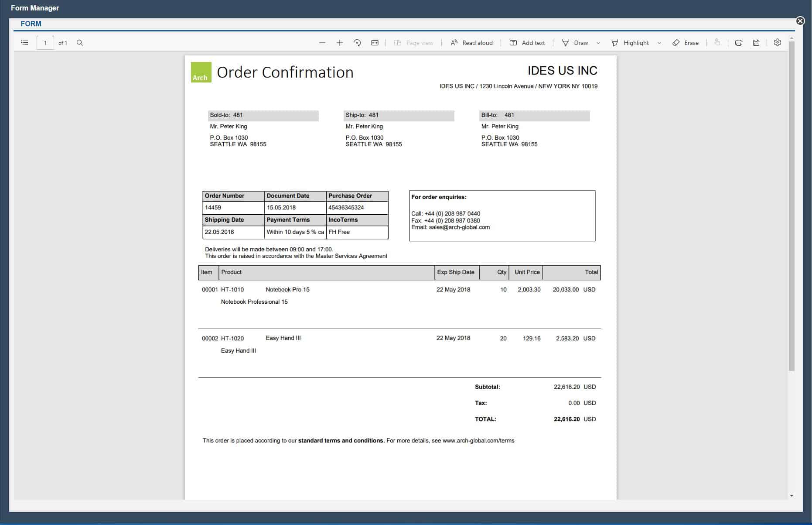Switch to the FORM tab

click(x=31, y=24)
